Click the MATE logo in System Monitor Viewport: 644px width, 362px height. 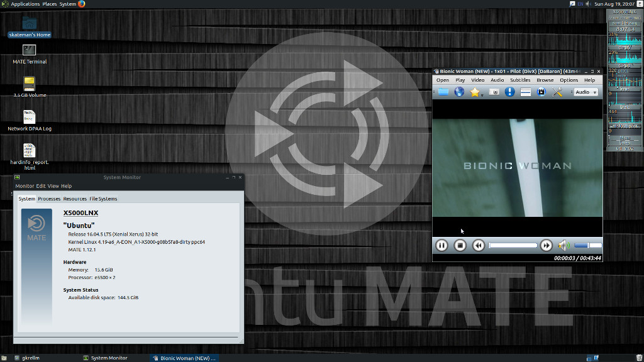click(x=36, y=228)
